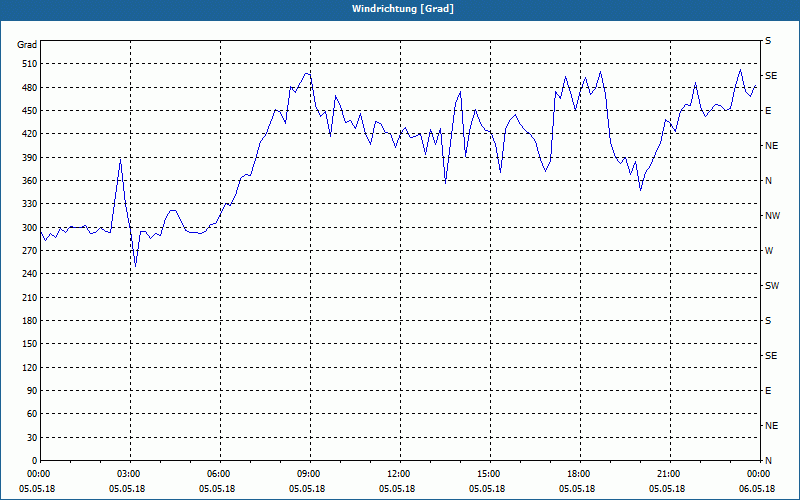Click the 300 degree axis label
Image resolution: width=800 pixels, height=500 pixels.
point(30,228)
